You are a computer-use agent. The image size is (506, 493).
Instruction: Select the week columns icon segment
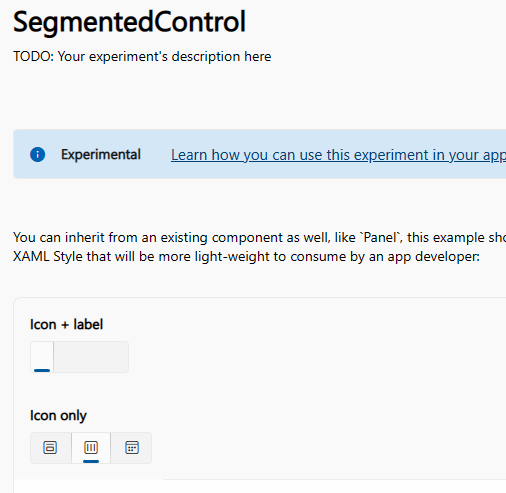click(91, 447)
